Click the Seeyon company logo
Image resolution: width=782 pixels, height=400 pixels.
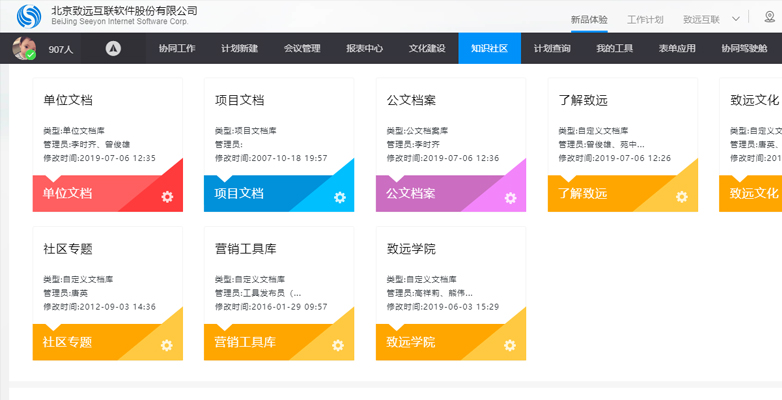[x=29, y=17]
